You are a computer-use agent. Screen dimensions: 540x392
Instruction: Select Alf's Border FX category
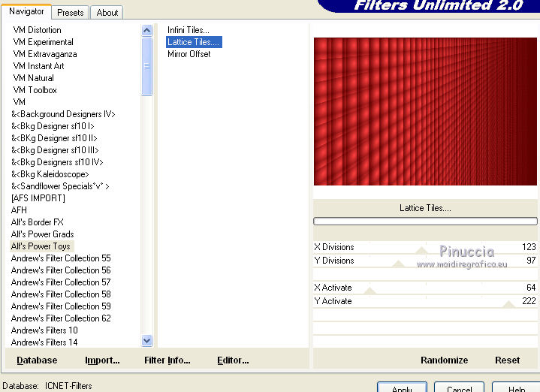click(38, 222)
